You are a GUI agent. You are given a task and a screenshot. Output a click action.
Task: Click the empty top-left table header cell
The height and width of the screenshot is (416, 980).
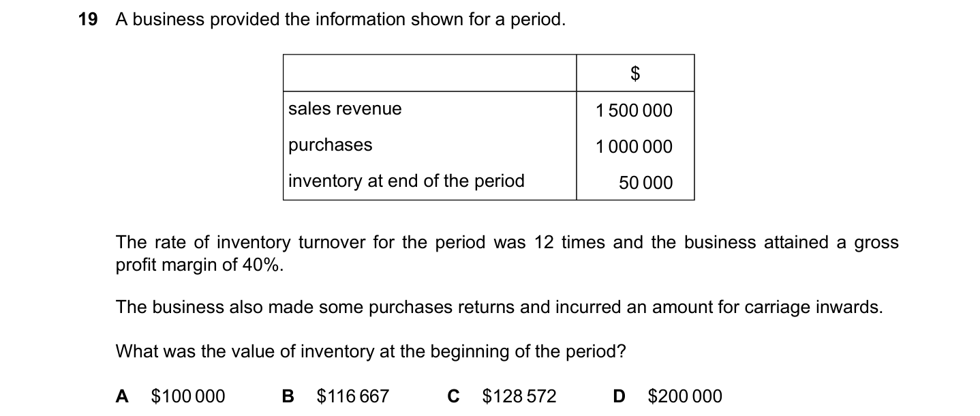[429, 73]
